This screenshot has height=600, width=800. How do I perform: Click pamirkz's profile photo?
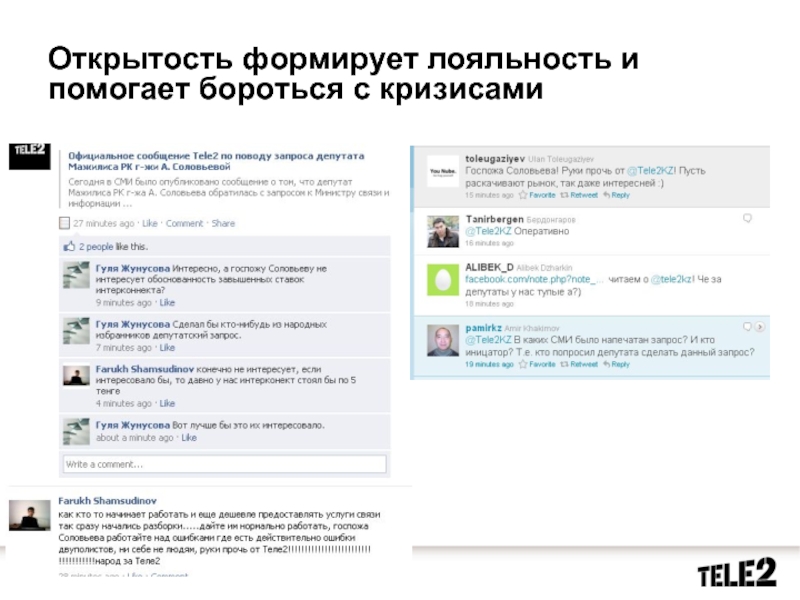click(x=442, y=340)
